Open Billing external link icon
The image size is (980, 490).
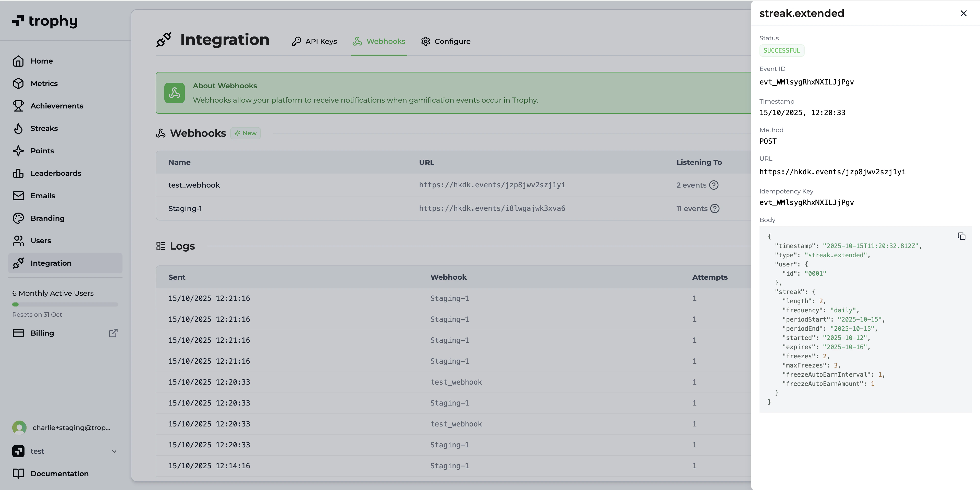click(113, 333)
